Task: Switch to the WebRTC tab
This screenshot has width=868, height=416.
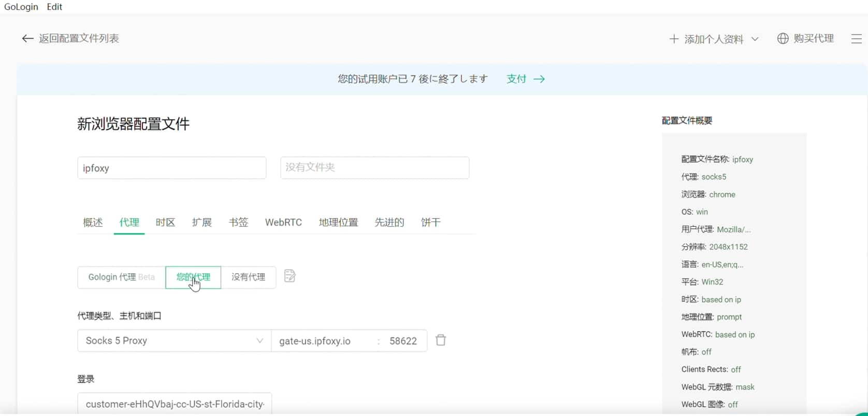Action: tap(283, 222)
